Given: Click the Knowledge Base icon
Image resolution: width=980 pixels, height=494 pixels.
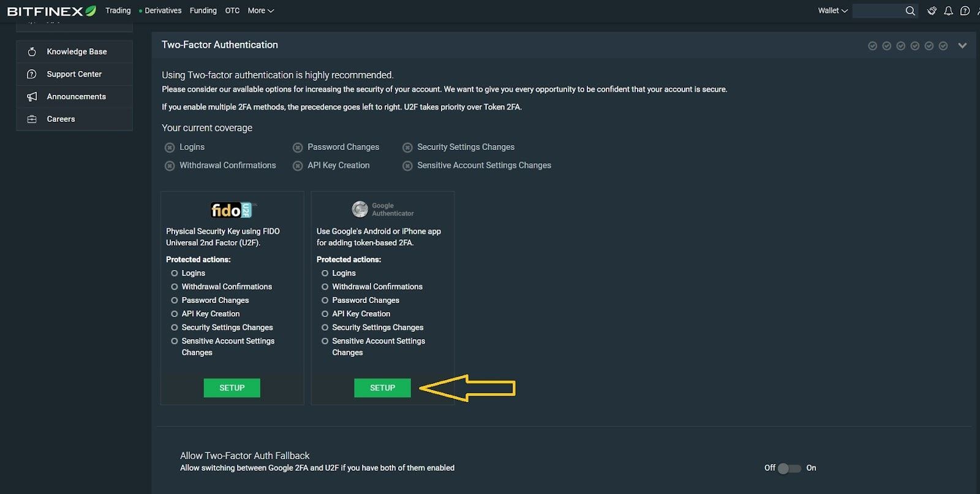Looking at the screenshot, I should tap(32, 51).
